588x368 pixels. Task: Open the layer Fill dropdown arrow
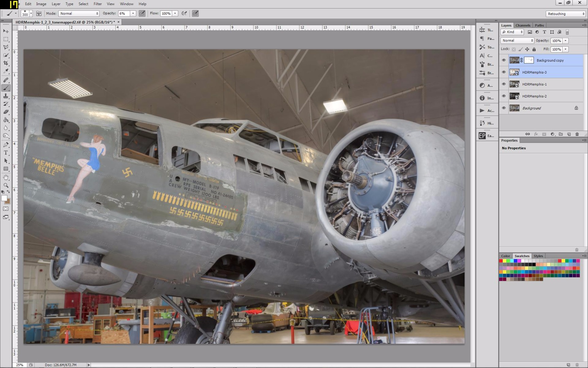[x=566, y=49]
